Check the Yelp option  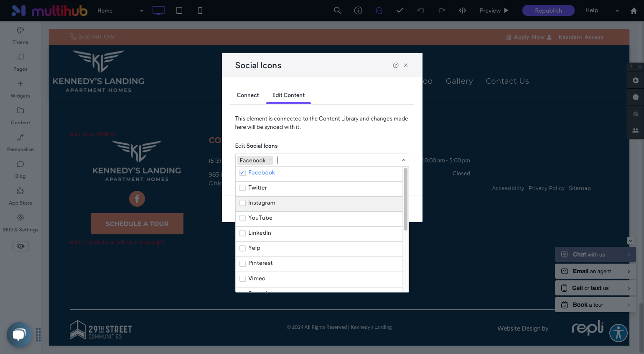(242, 248)
